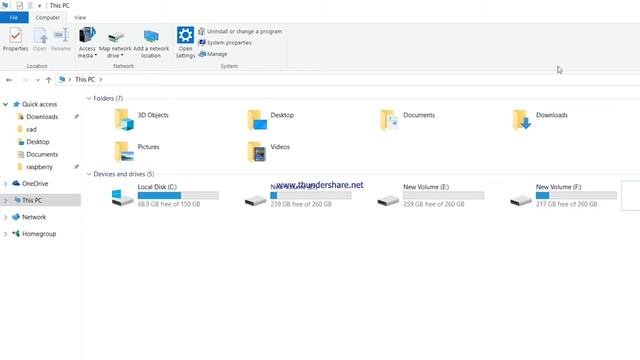
Task: Click New Volume (F:) usage bar
Action: (x=576, y=196)
